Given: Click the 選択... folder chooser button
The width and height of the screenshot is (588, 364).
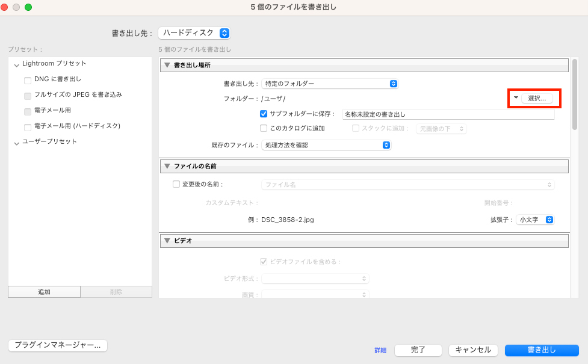Looking at the screenshot, I should [x=538, y=97].
